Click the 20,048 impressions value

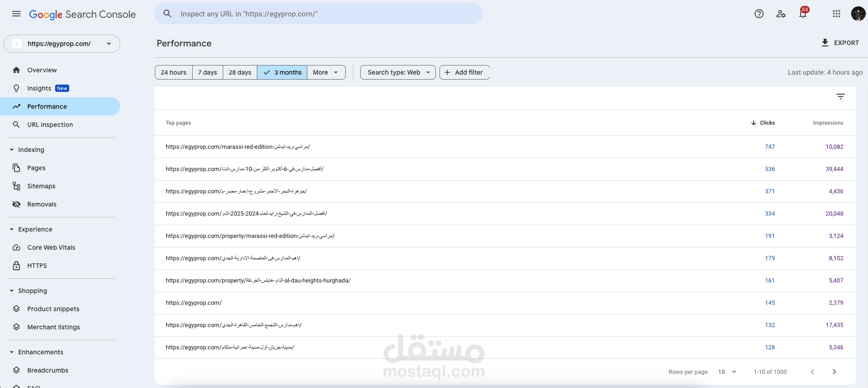[x=834, y=214]
